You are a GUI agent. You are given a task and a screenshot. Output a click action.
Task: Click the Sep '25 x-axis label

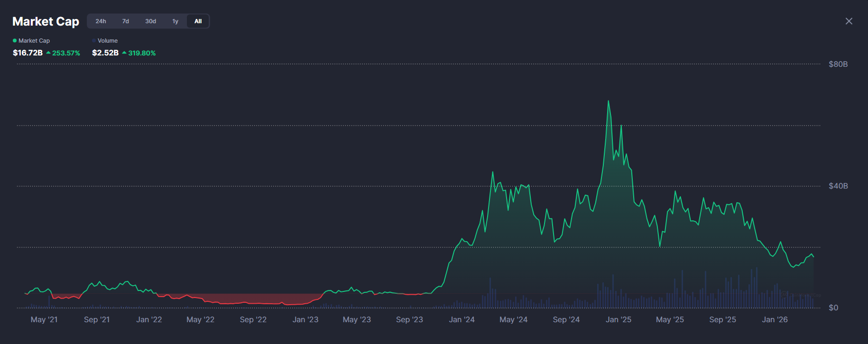point(722,319)
